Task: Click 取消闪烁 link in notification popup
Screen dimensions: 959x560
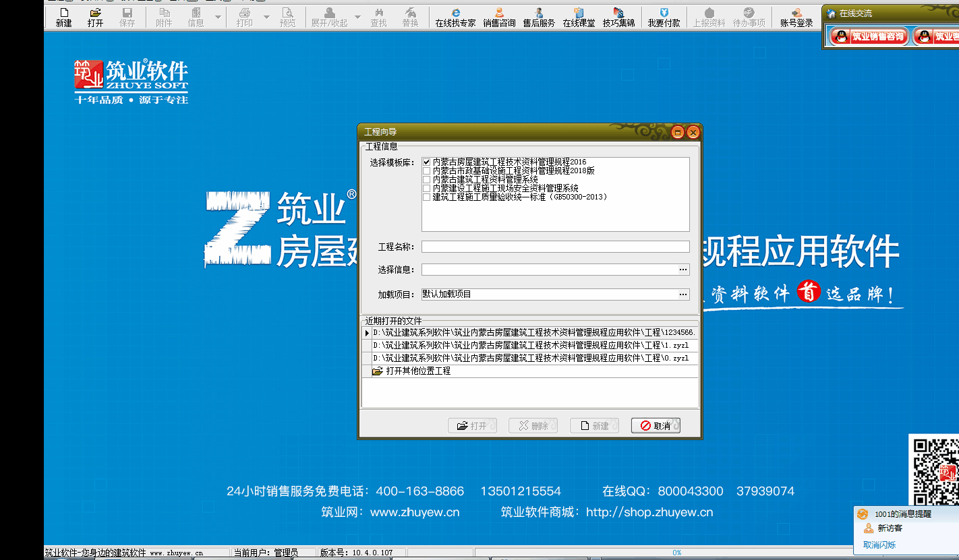Action: 879,545
